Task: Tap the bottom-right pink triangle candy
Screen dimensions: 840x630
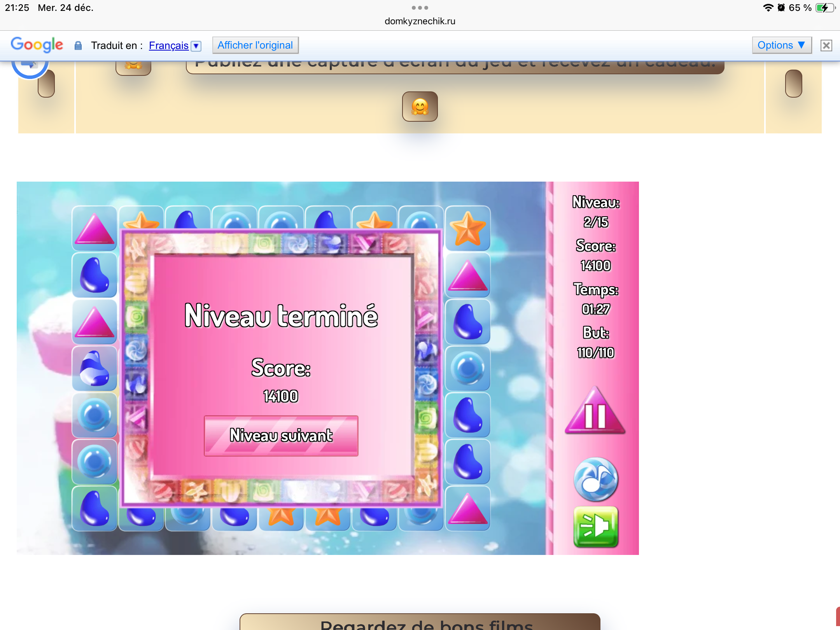Action: [x=467, y=509]
